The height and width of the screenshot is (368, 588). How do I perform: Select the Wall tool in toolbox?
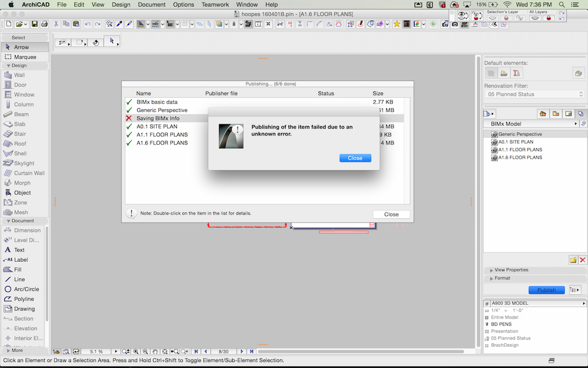click(x=25, y=75)
